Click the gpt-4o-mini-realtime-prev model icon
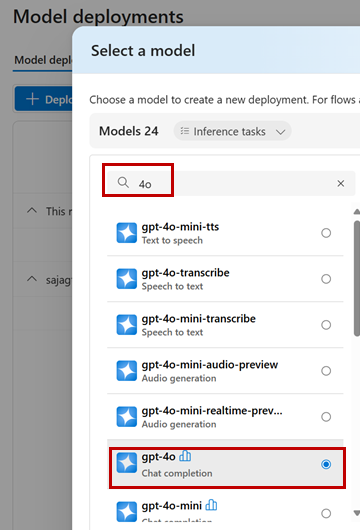The image size is (360, 530). tap(126, 417)
